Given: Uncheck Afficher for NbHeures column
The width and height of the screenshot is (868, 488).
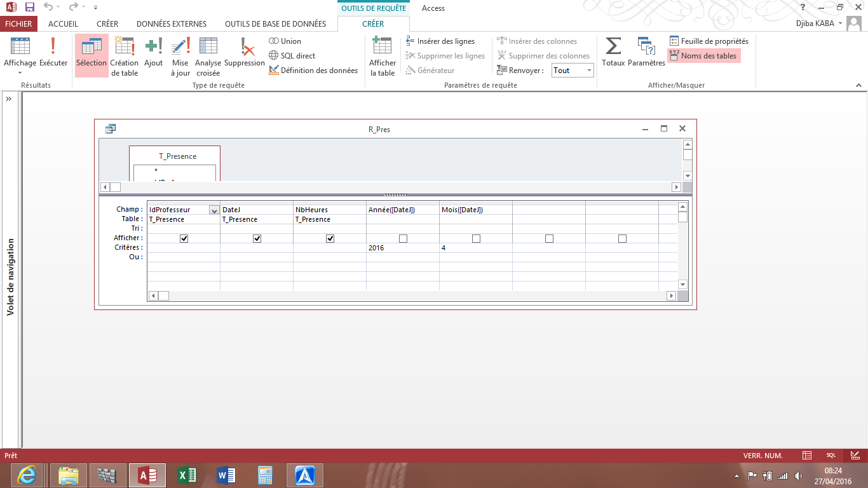Looking at the screenshot, I should 330,239.
